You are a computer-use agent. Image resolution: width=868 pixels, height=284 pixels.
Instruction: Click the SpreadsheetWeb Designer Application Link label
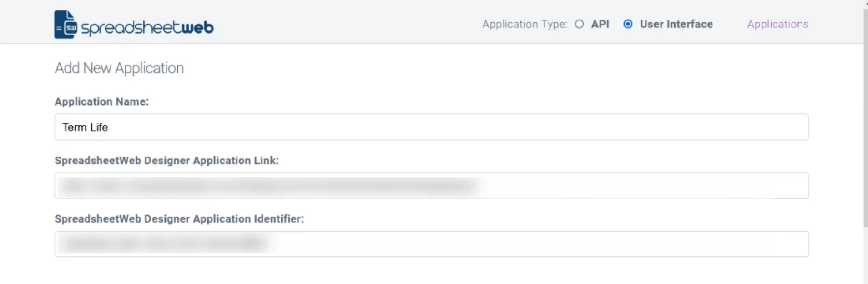tap(167, 161)
